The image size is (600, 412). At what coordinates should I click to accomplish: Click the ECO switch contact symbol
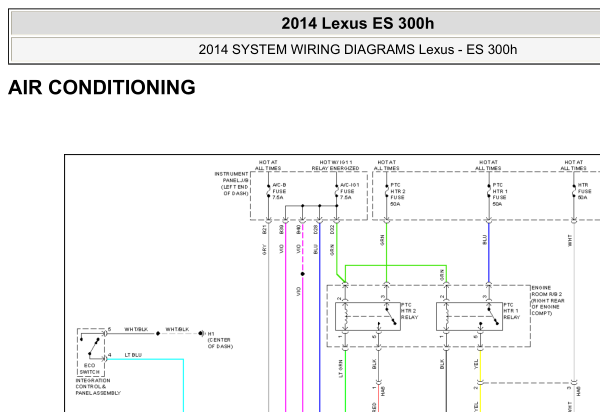pyautogui.click(x=91, y=346)
